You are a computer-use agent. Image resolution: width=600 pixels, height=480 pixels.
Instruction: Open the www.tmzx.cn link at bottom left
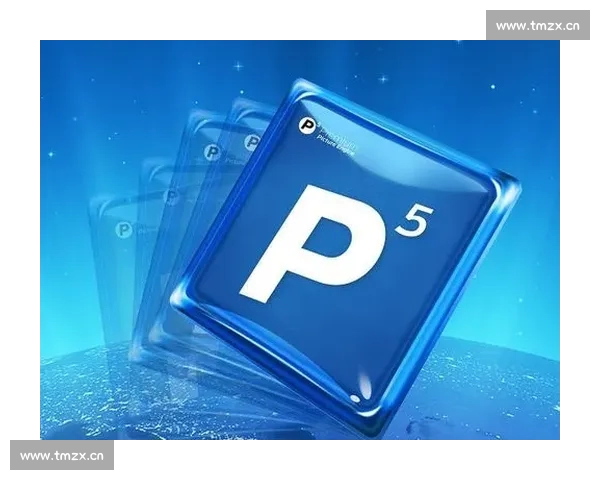point(62,455)
